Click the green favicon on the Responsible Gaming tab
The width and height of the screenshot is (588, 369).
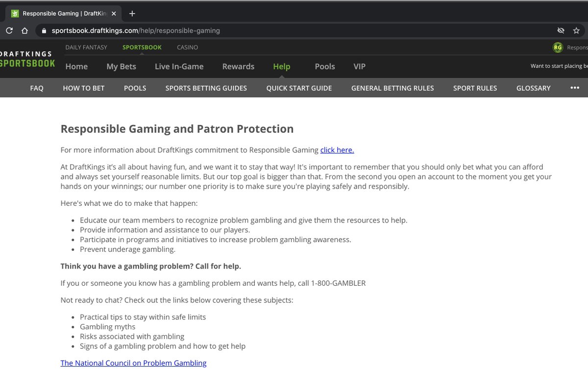click(16, 13)
